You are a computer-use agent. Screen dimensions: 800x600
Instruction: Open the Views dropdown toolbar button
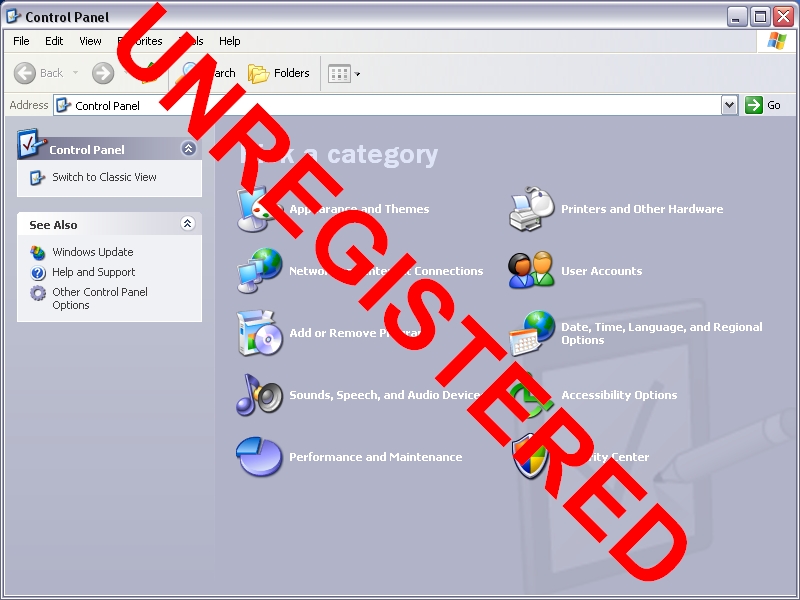tap(344, 74)
